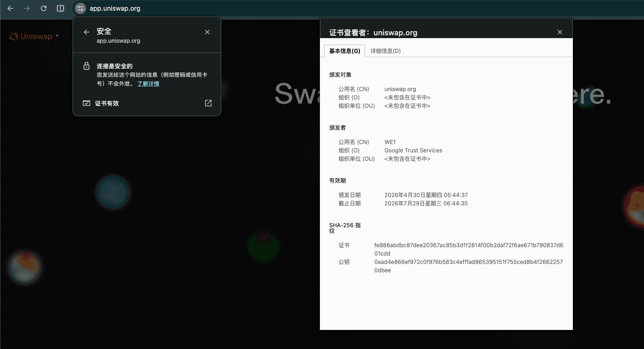Click the issued-to common name uniswap.org

400,89
